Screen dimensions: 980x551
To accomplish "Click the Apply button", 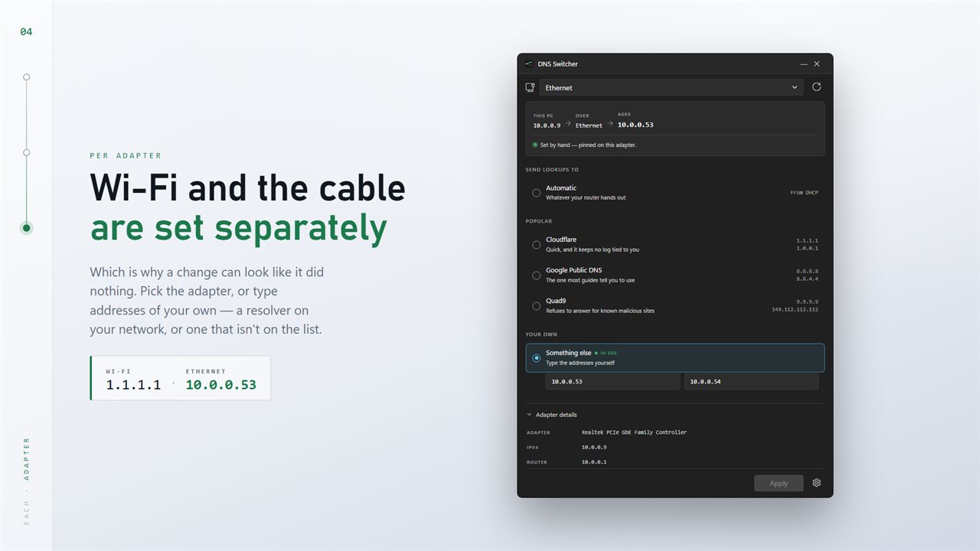I will coord(779,483).
